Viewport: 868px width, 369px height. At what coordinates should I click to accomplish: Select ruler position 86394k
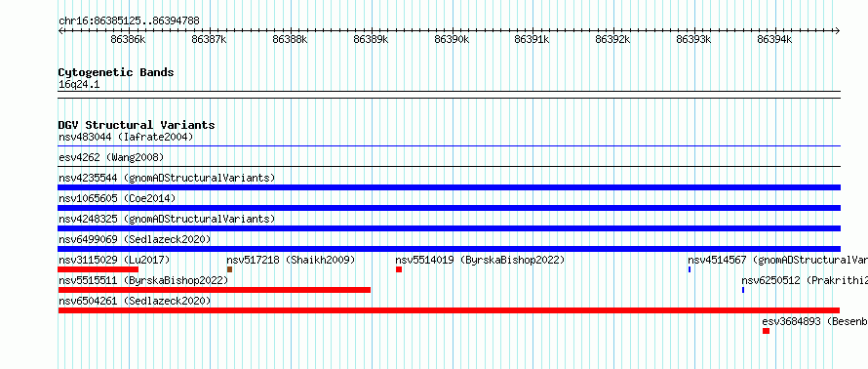[x=775, y=39]
